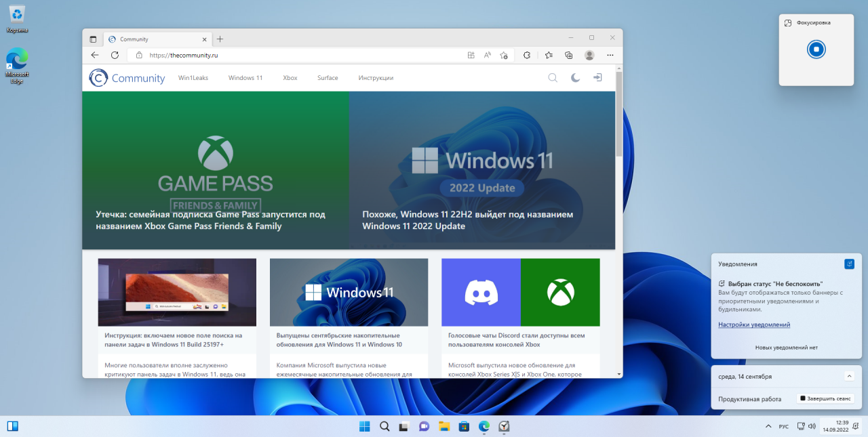Stop the focus session timer button
The image size is (868, 437).
click(816, 49)
